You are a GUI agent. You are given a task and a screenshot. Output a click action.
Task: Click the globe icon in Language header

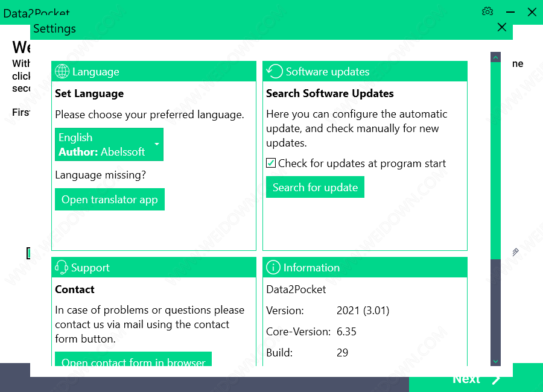tap(62, 72)
